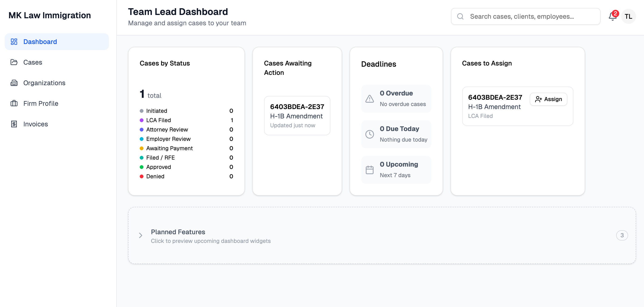Select the Employer Review status label

pyautogui.click(x=168, y=139)
